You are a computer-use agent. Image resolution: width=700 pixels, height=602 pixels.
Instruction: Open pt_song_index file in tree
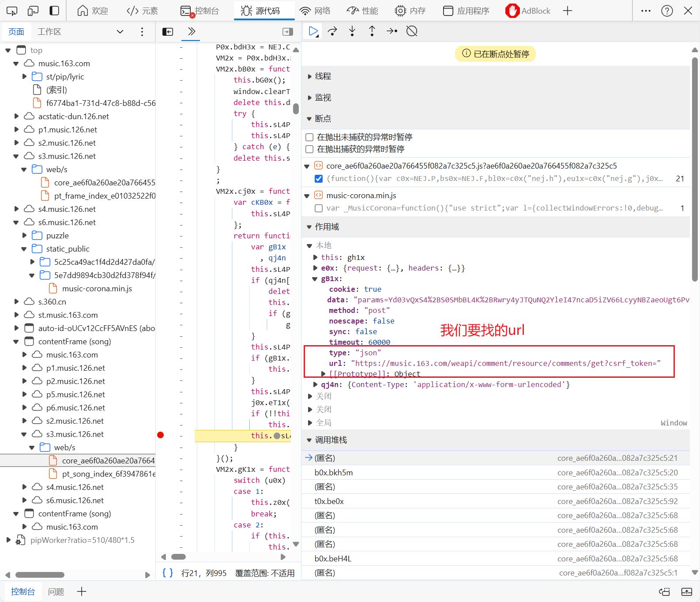(109, 474)
